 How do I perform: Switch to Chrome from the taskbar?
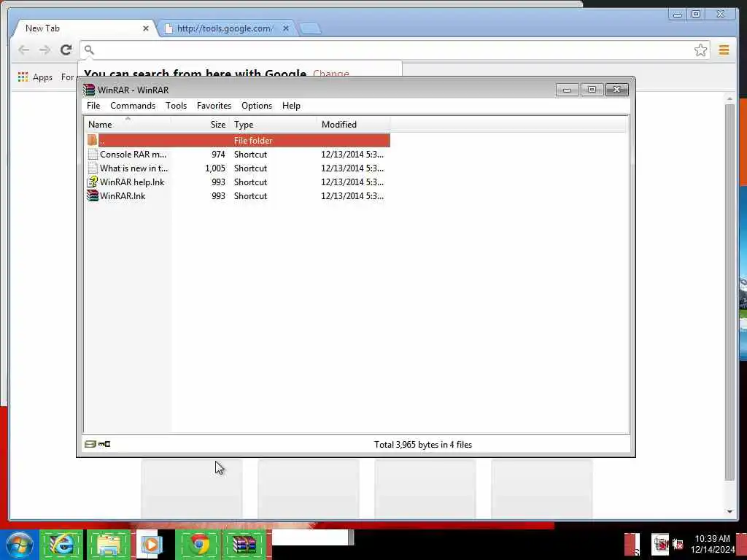pyautogui.click(x=199, y=544)
